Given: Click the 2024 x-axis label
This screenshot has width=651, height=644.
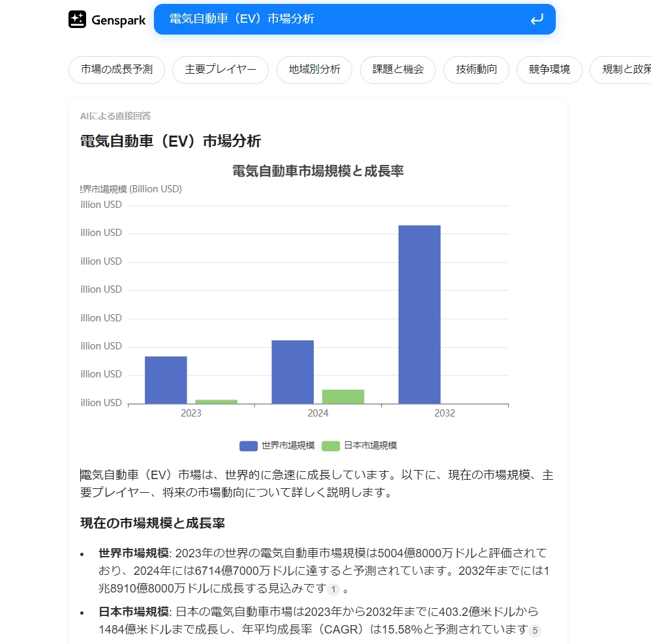Looking at the screenshot, I should [x=318, y=413].
